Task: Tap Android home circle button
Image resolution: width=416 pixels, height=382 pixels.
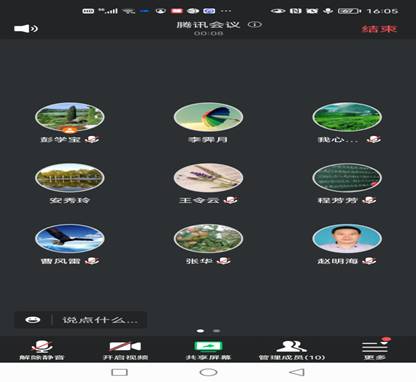Action: coord(208,372)
